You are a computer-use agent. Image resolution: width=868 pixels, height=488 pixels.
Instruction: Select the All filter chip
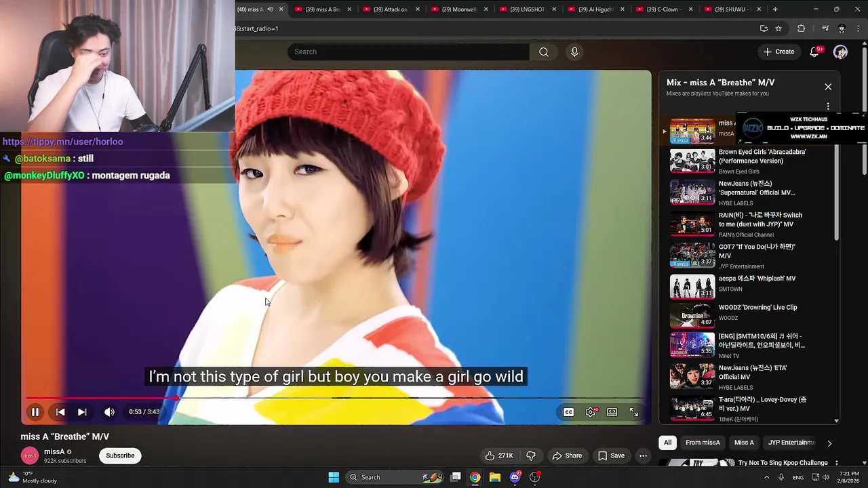(667, 443)
